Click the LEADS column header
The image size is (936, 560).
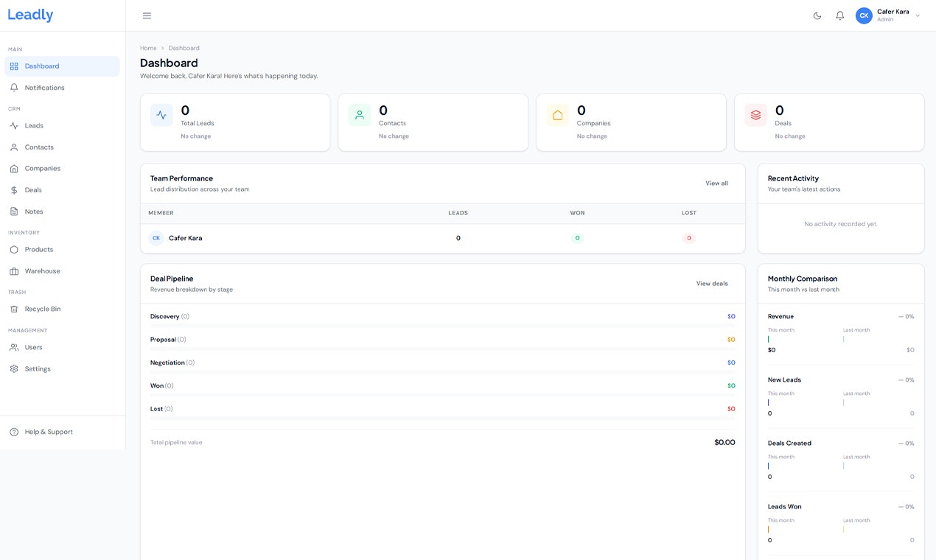458,213
